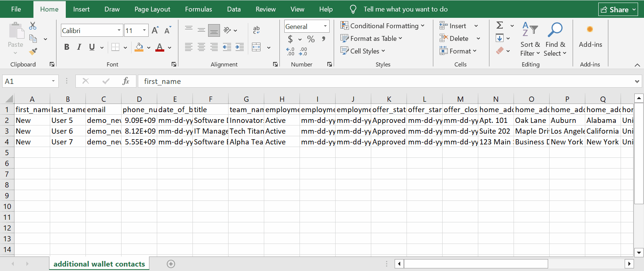Expand the General number format dropdown

pos(325,26)
